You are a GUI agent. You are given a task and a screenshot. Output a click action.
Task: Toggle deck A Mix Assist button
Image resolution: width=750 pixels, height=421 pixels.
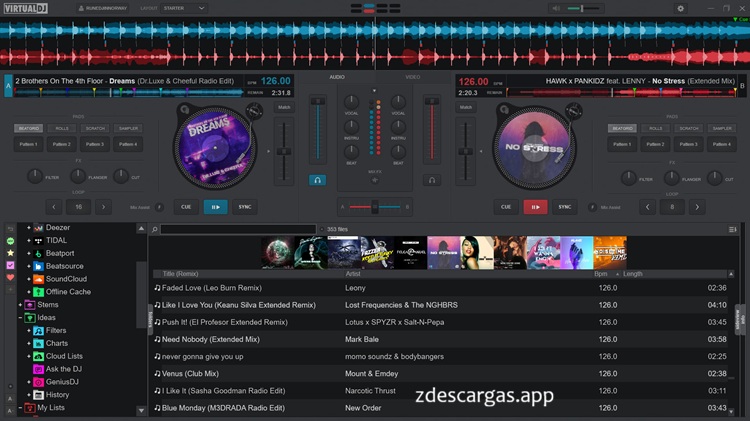(x=159, y=207)
